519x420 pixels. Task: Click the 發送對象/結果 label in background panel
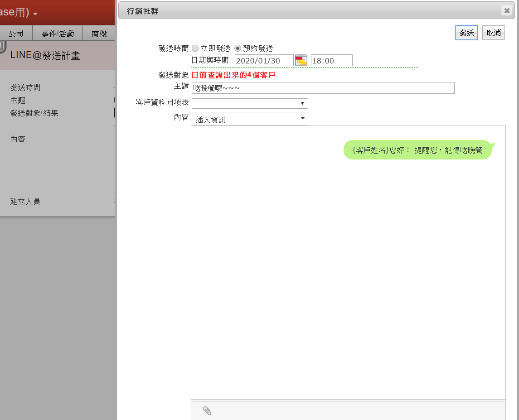(x=34, y=113)
